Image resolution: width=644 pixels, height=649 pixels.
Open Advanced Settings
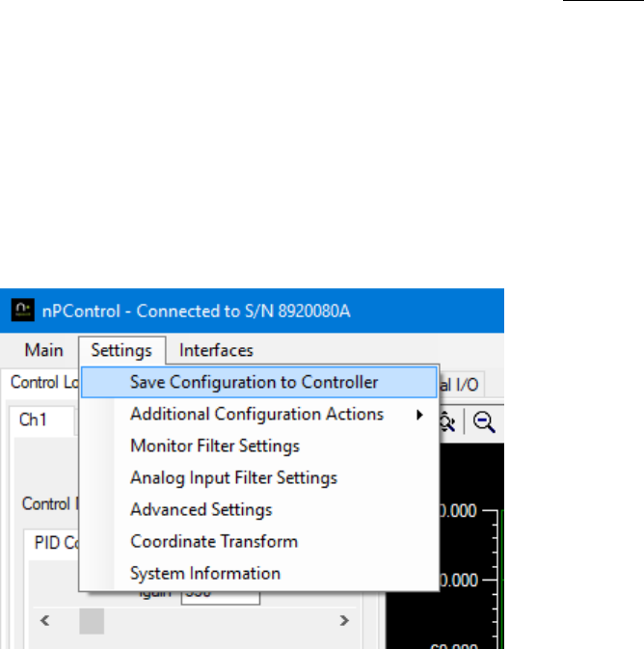[x=259, y=510]
